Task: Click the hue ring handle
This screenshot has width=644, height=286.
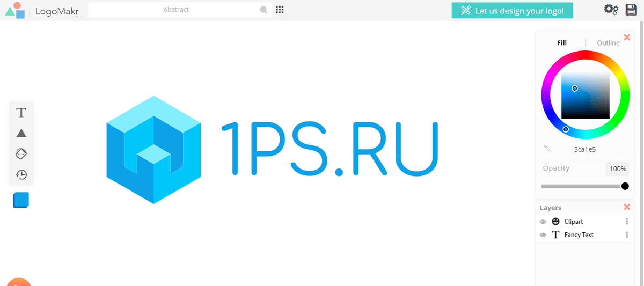Action: click(566, 129)
